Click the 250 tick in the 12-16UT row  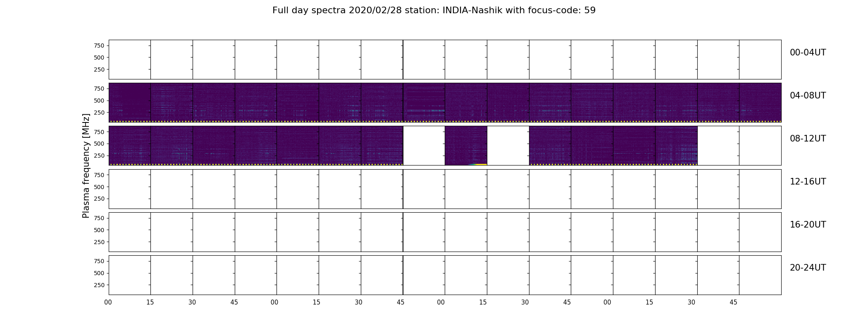point(99,199)
